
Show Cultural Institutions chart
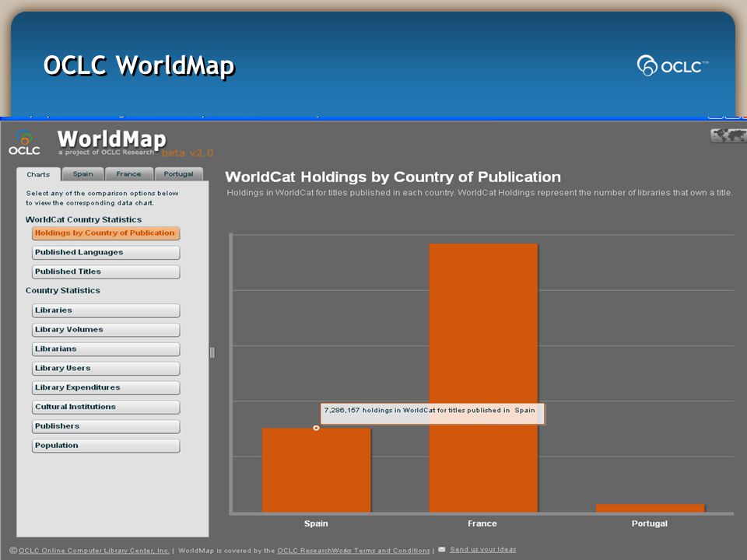click(x=106, y=407)
